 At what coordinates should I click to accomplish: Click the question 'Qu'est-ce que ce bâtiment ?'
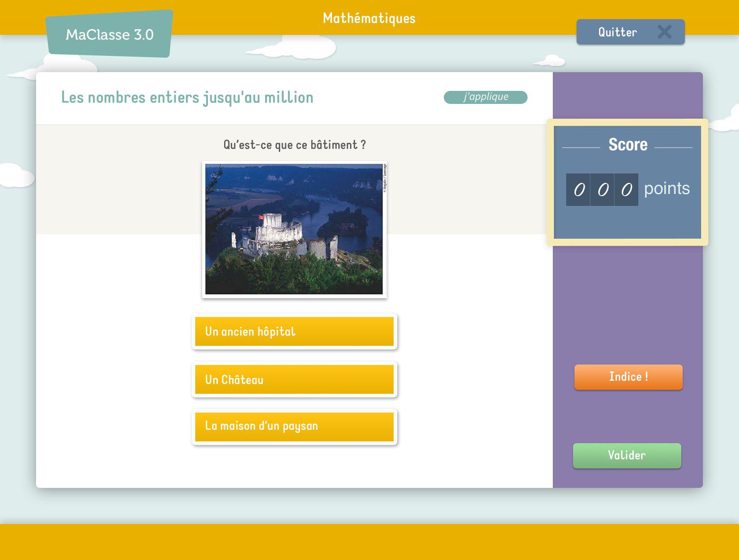click(x=295, y=145)
